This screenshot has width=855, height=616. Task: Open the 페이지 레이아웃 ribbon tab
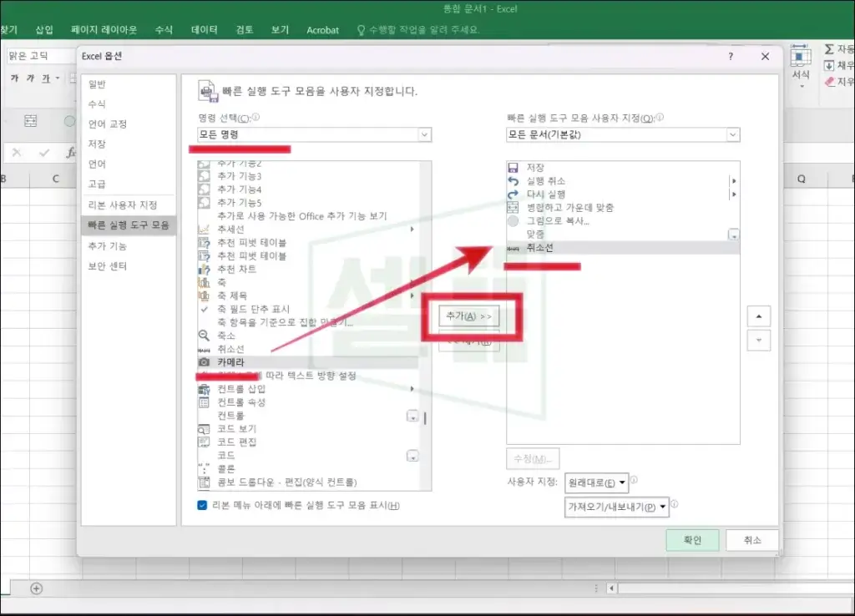coord(104,29)
